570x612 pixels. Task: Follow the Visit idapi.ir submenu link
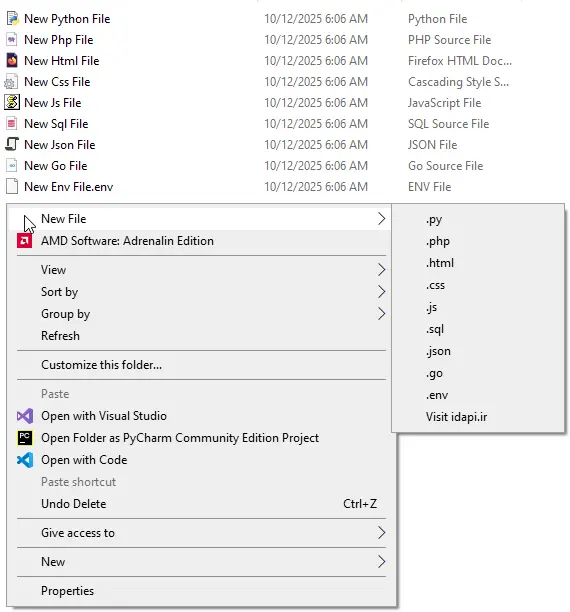click(478, 417)
